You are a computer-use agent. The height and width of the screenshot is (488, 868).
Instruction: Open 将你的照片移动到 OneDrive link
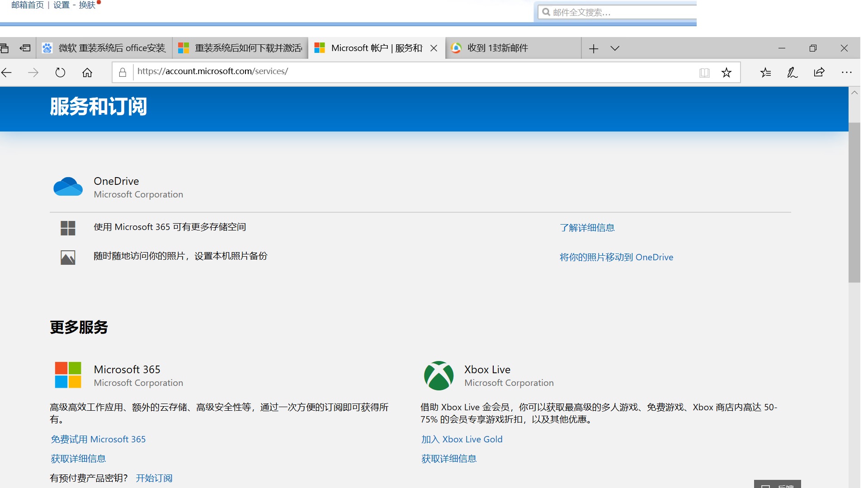point(616,257)
